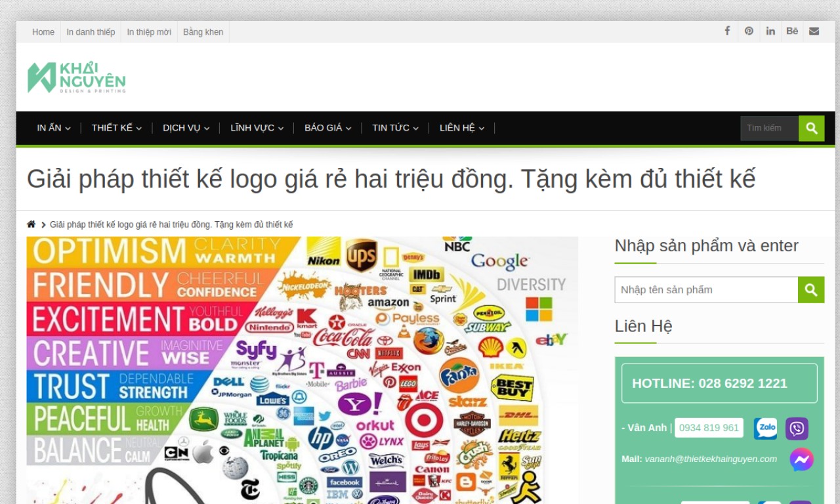Open the Pinterest social icon

pyautogui.click(x=749, y=31)
